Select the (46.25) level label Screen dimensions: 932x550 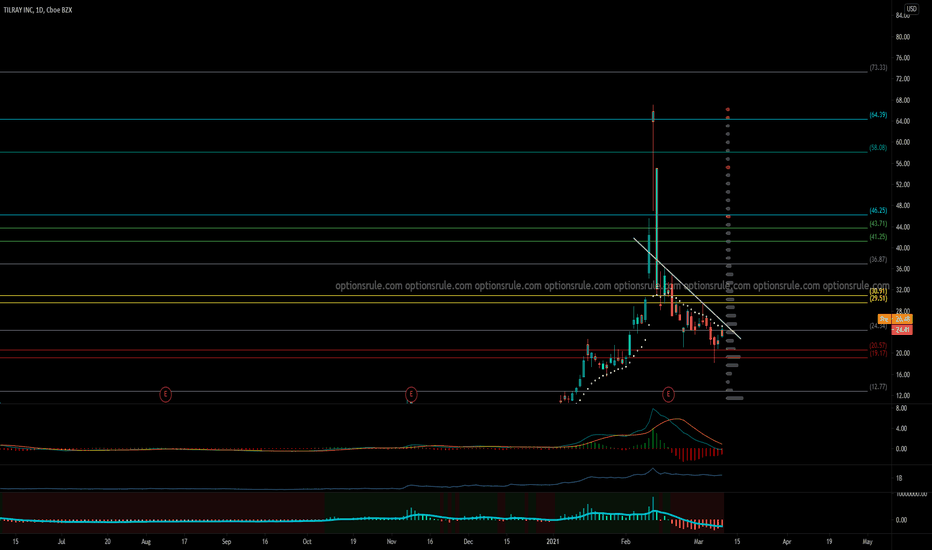tap(878, 210)
